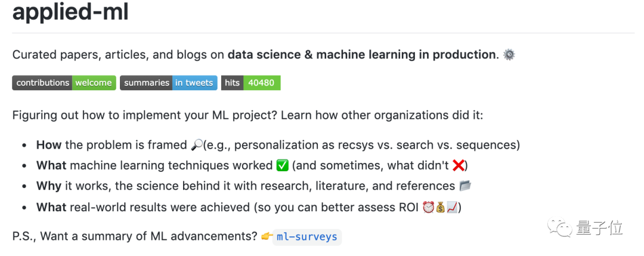Click the alarm clock emoji
This screenshot has width=644, height=256.
pos(428,207)
